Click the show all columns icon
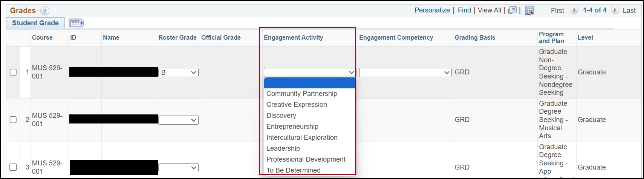Viewport: 644px width, 179px height. click(76, 23)
